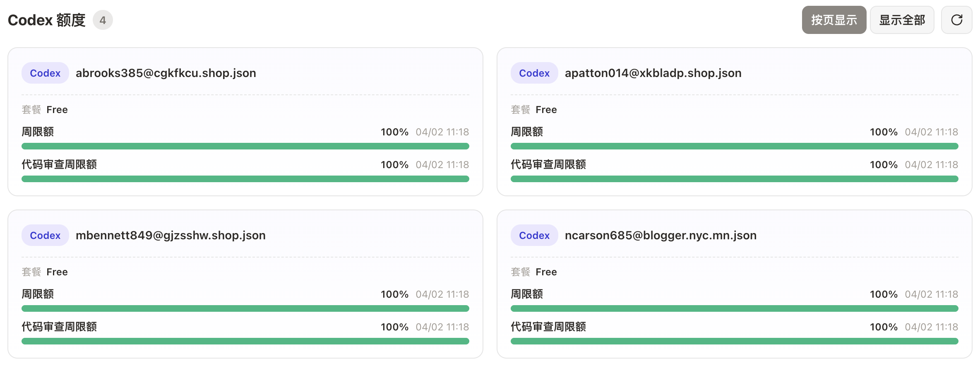The width and height of the screenshot is (980, 366).
Task: Click 套餐 label in abrooks385 card
Action: tap(31, 110)
